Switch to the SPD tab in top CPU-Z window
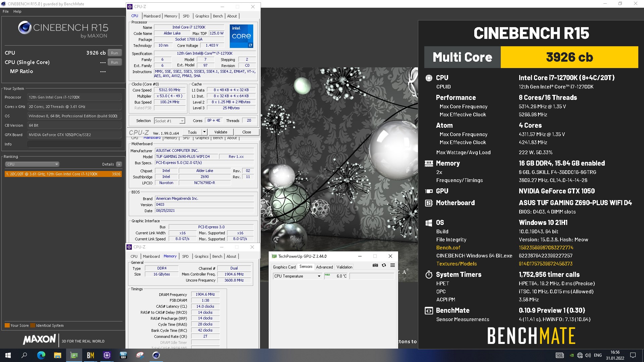This screenshot has height=362, width=644. point(186,16)
